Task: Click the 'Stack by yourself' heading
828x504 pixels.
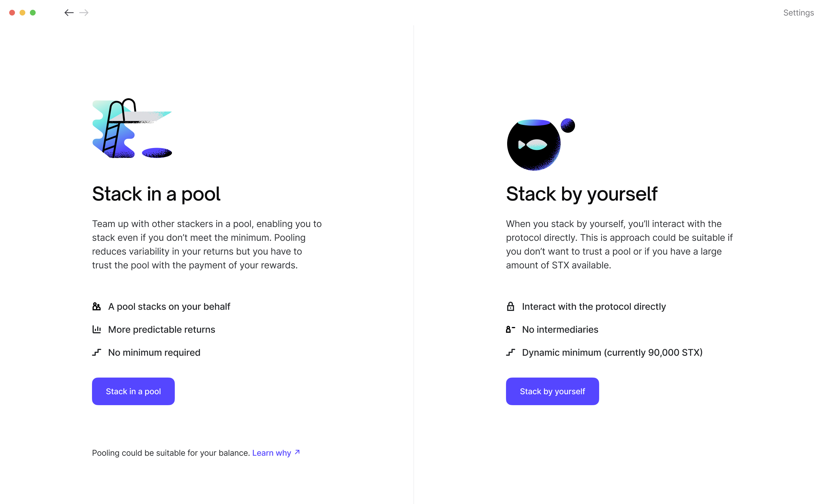Action: point(582,194)
